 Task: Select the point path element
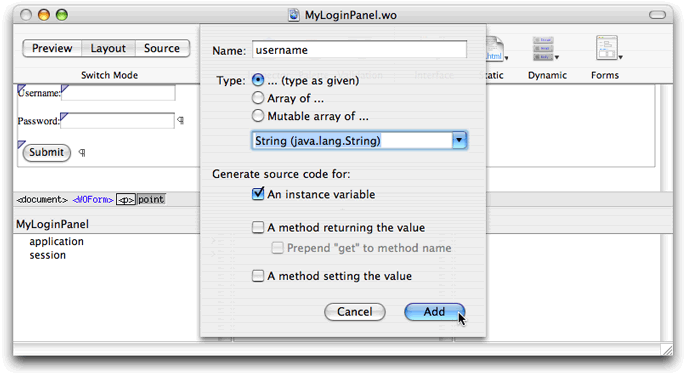[151, 200]
